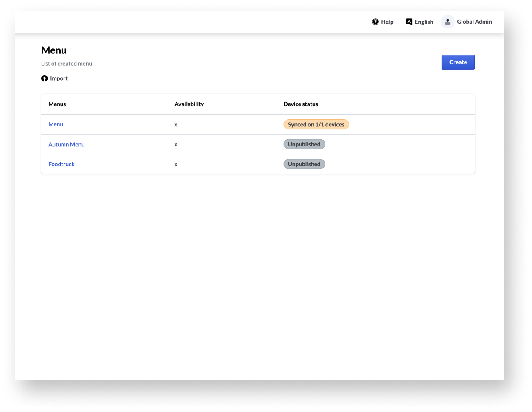Click the Device status column header

(x=301, y=104)
